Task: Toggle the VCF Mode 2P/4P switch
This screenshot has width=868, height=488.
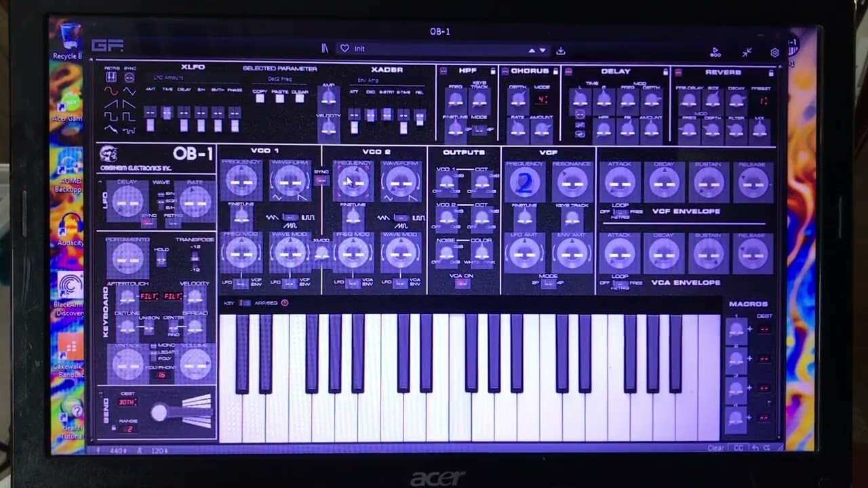Action: pos(549,283)
